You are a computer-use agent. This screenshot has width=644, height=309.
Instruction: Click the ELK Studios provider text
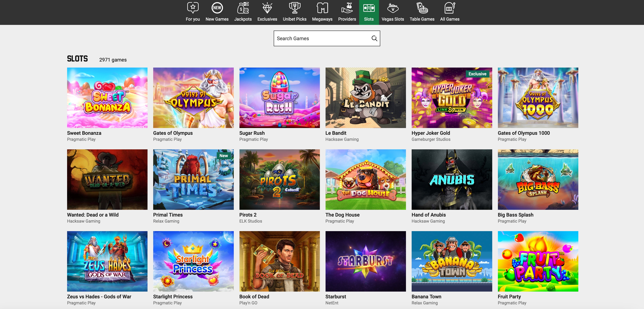pos(250,221)
